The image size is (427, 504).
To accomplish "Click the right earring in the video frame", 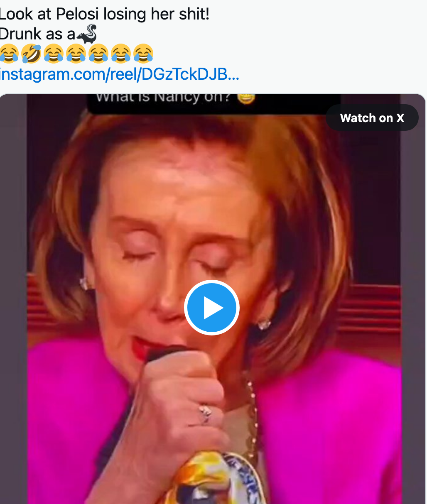I will [x=263, y=324].
